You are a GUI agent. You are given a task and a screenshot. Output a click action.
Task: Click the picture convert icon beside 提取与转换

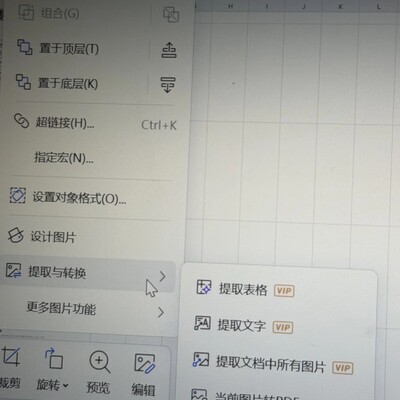tap(13, 270)
